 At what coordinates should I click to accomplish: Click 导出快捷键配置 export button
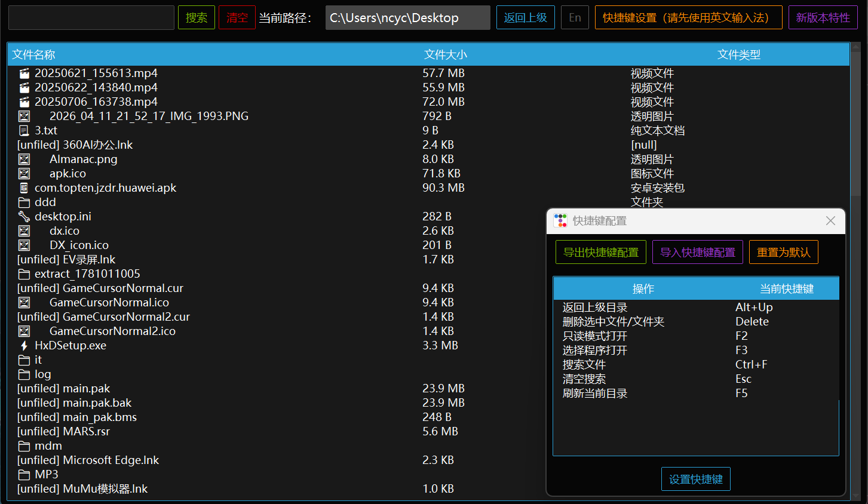coord(601,252)
